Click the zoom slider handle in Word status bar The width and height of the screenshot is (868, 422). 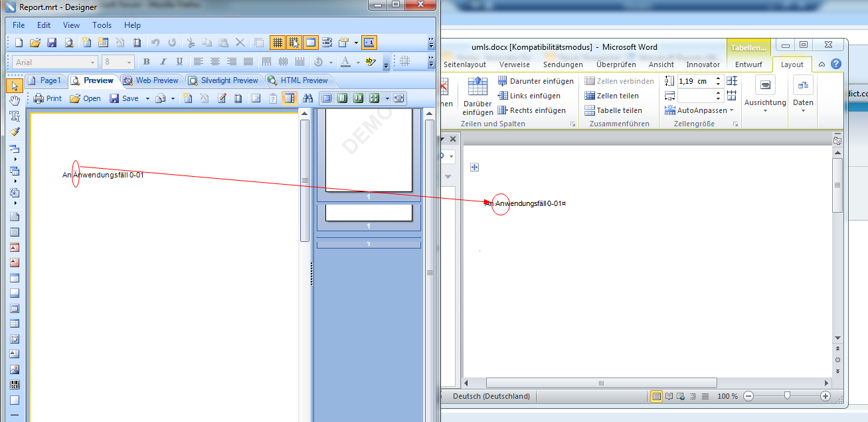pyautogui.click(x=787, y=396)
